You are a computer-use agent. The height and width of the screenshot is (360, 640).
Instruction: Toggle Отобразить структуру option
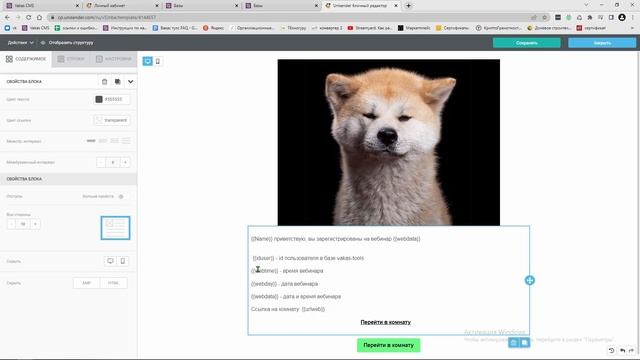pyautogui.click(x=67, y=42)
